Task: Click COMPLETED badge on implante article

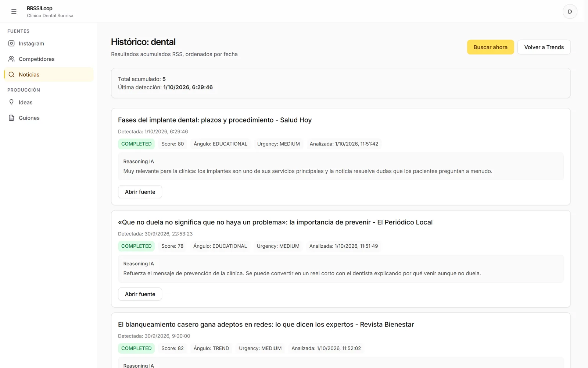Action: point(136,144)
